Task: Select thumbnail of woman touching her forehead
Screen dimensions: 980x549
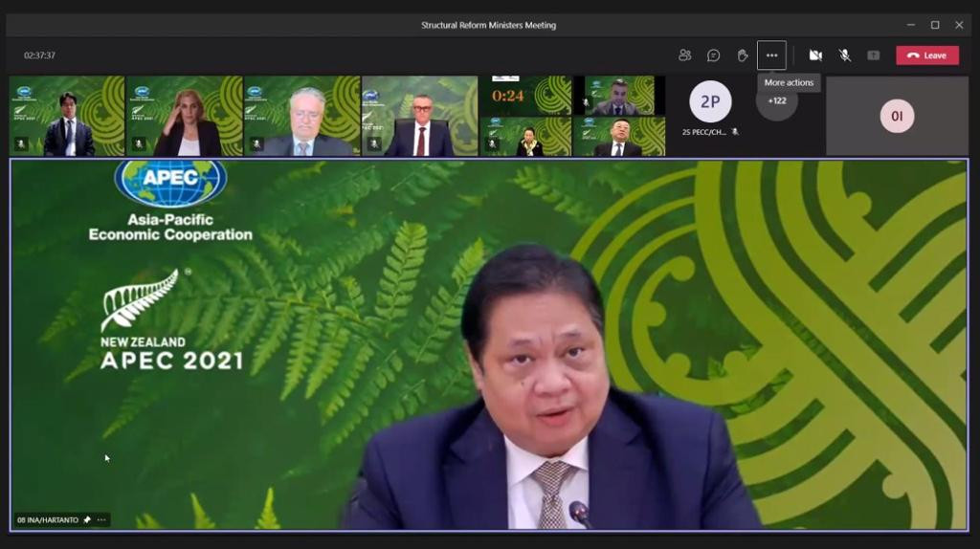Action: [185, 116]
